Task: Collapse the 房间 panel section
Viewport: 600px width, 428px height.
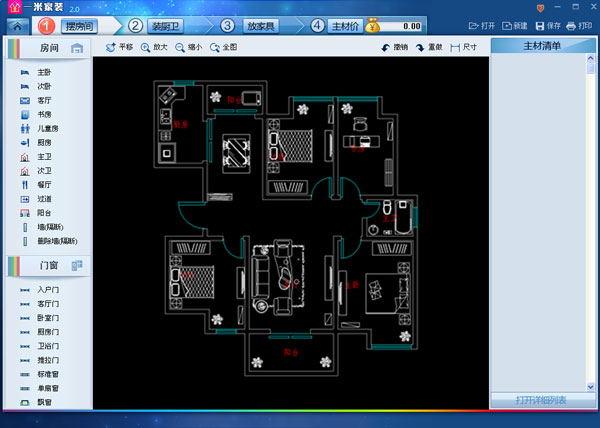Action: coord(77,48)
